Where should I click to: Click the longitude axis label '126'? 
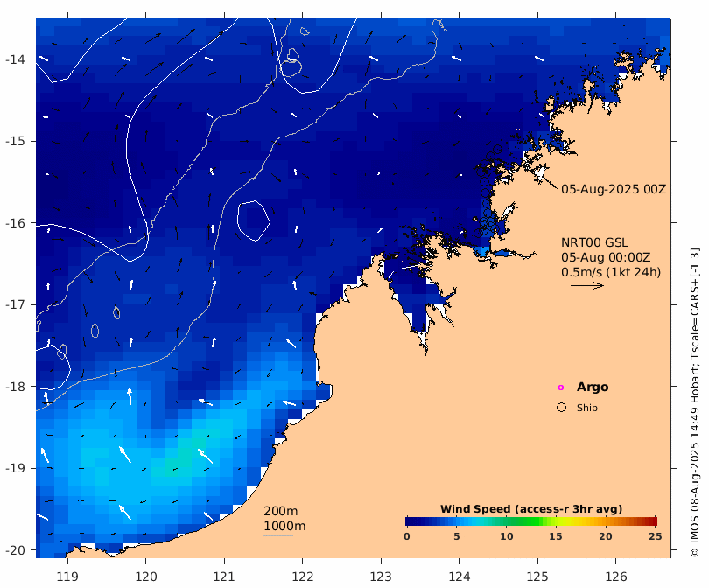point(616,577)
